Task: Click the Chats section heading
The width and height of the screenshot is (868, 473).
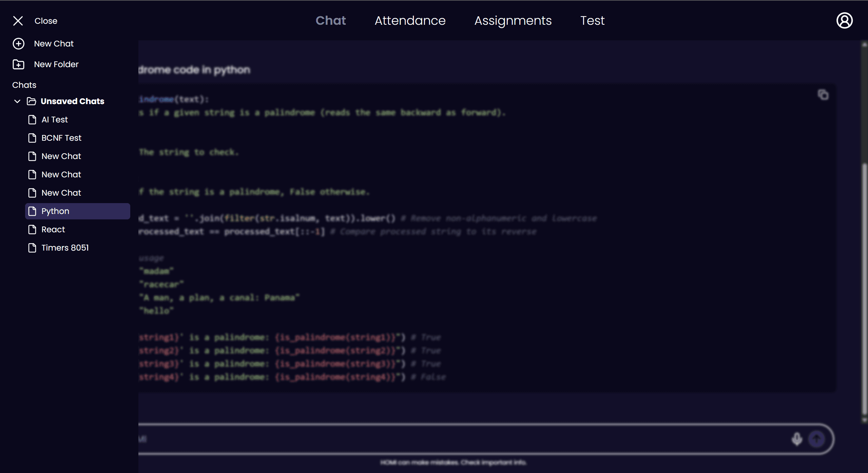Action: pyautogui.click(x=24, y=85)
